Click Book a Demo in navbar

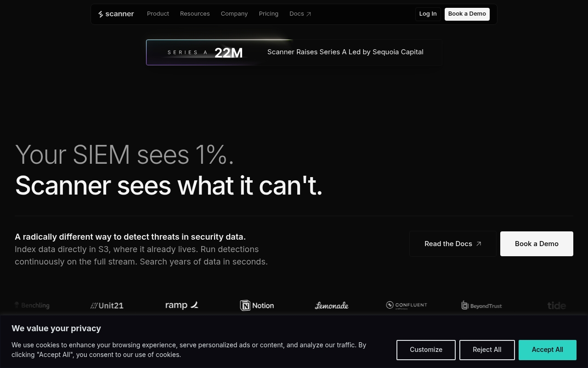pos(467,14)
